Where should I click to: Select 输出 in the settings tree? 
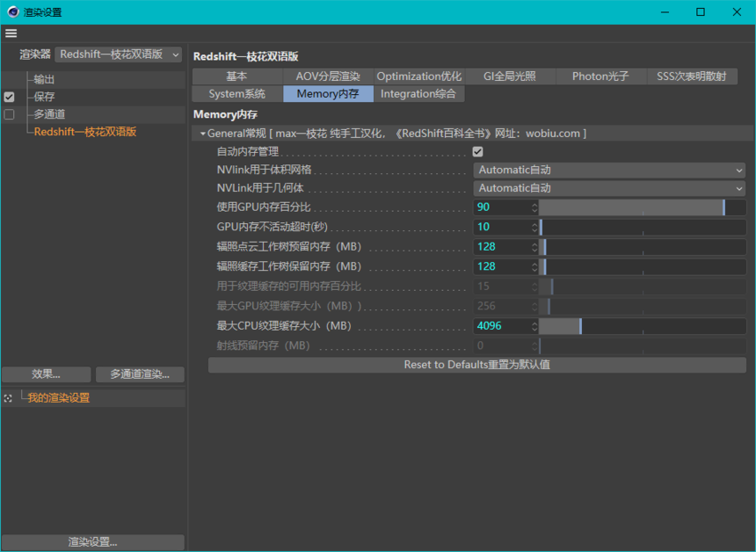[x=44, y=79]
